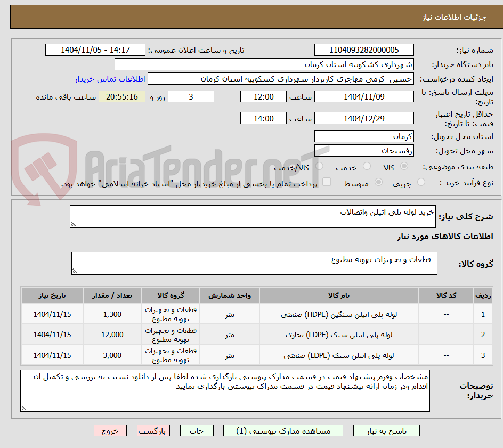Click the خروج exit button
This screenshot has height=448, width=503.
click(x=110, y=430)
